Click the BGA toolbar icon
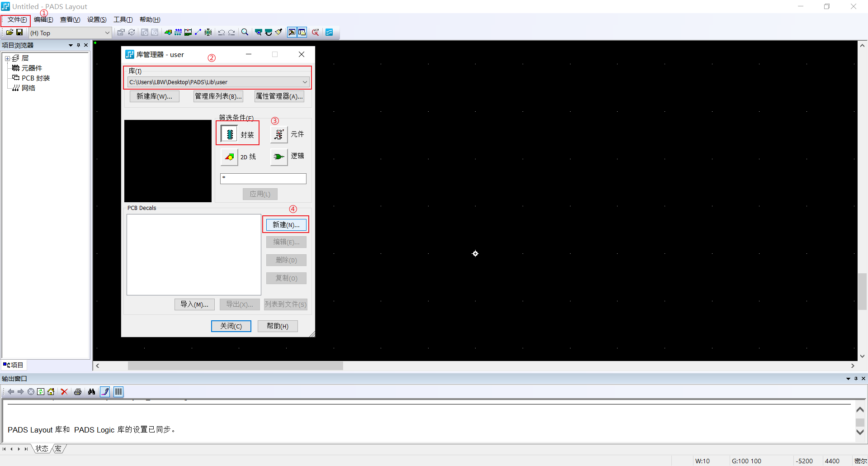The height and width of the screenshot is (466, 868). [x=208, y=32]
